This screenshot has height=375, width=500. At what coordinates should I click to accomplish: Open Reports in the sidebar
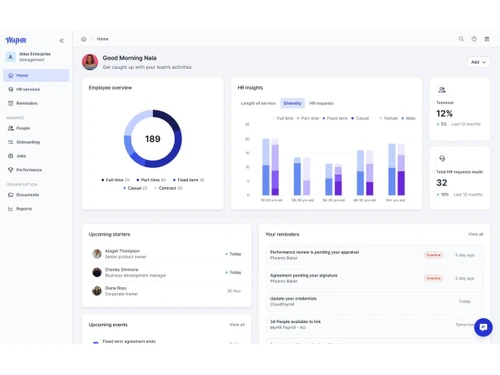(36, 209)
